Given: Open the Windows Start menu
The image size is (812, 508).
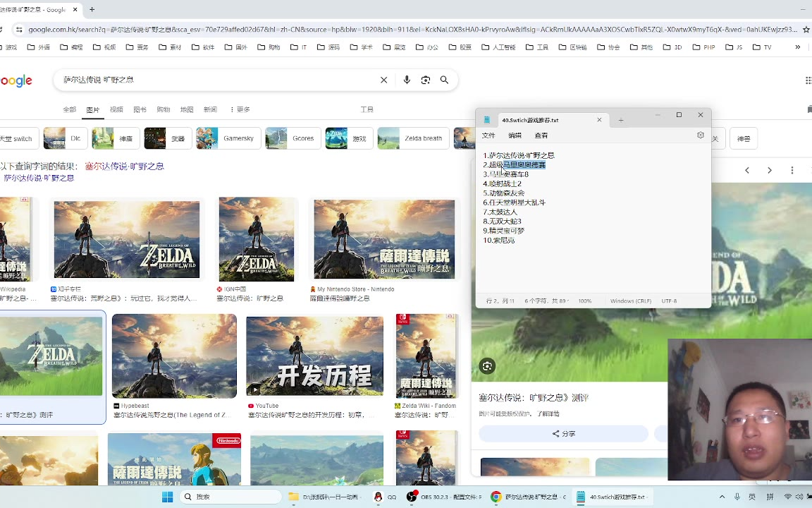Looking at the screenshot, I should (167, 497).
